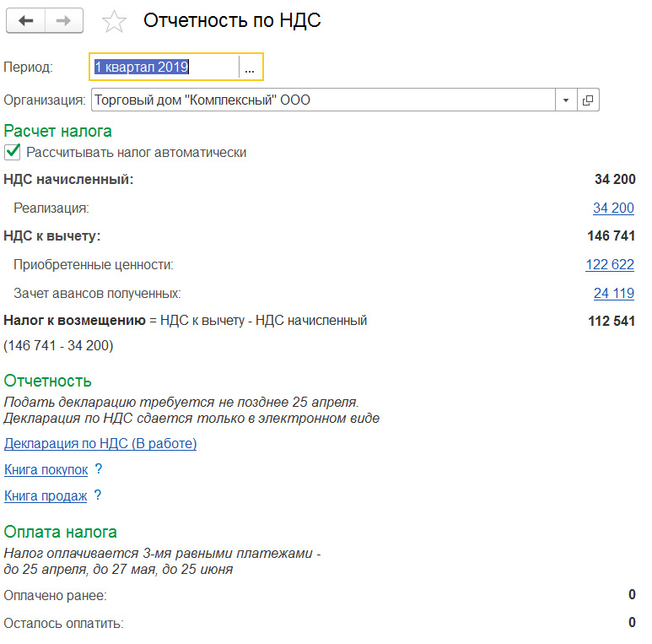This screenshot has height=644, width=652.
Task: Click the forward navigation arrow
Action: pos(64,21)
